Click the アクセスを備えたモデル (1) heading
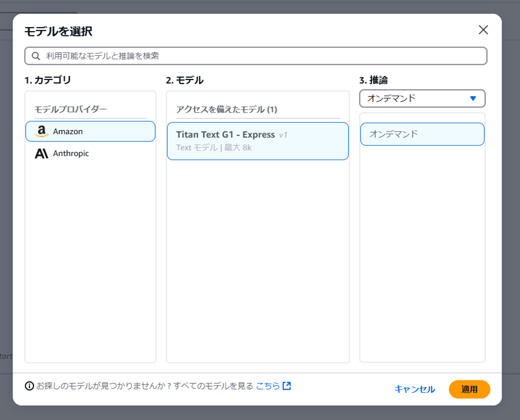This screenshot has height=420, width=520. point(226,109)
